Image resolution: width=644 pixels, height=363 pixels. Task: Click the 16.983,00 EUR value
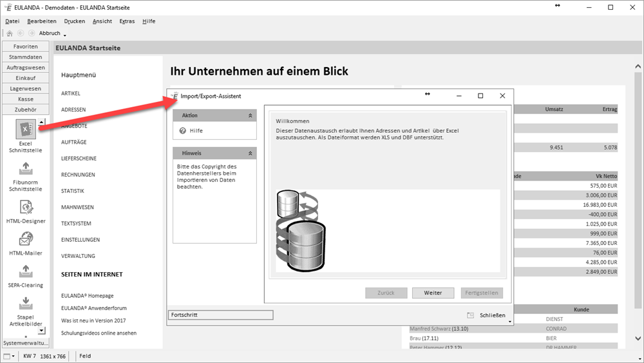tap(600, 205)
